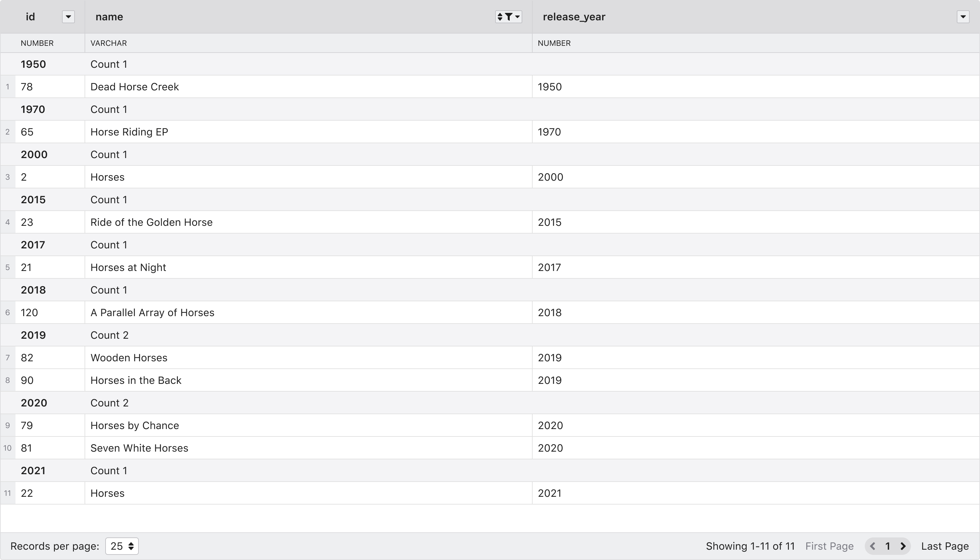The height and width of the screenshot is (560, 980).
Task: Click the Last Page link
Action: (x=944, y=546)
